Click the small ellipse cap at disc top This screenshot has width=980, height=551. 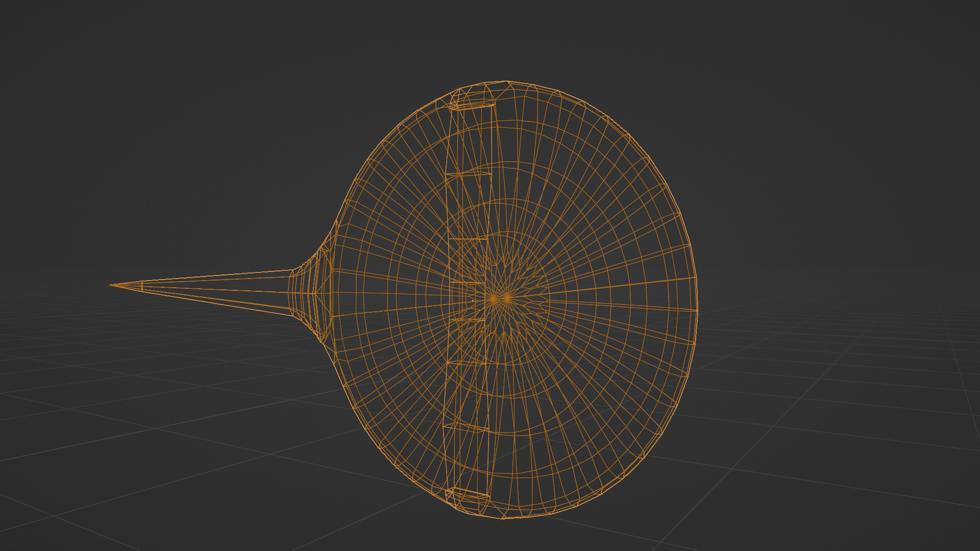[x=472, y=106]
